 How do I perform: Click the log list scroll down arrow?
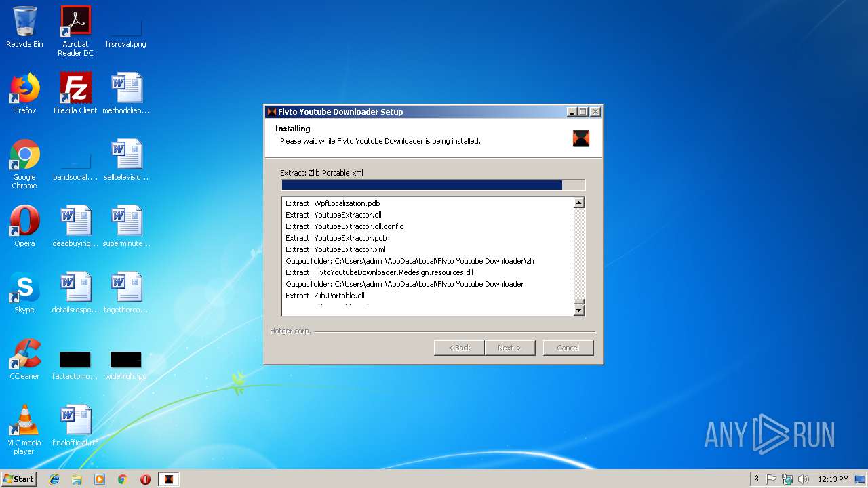pyautogui.click(x=578, y=310)
